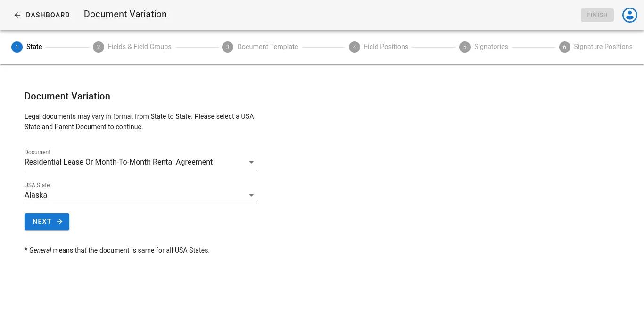This screenshot has width=644, height=313.
Task: Go to Signature Positions step
Action: 603,47
